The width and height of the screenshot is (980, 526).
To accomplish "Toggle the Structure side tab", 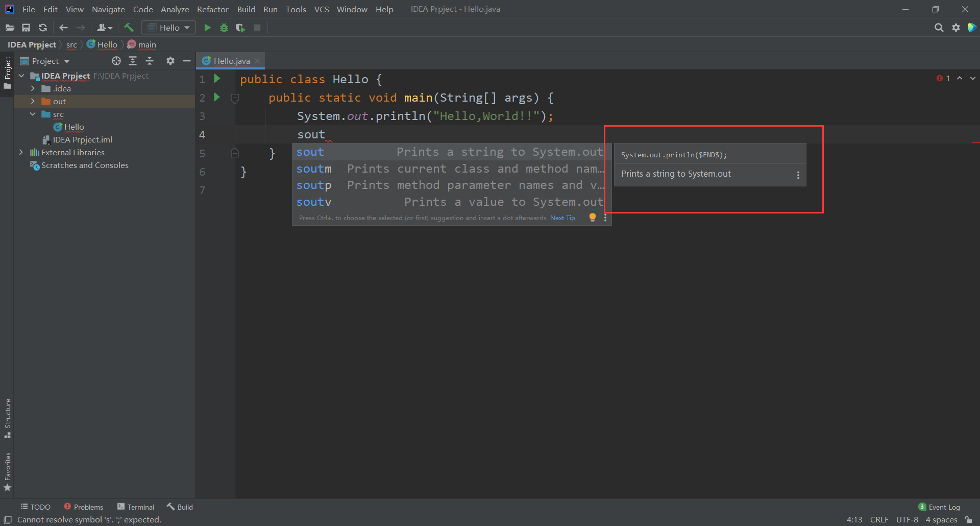I will coord(8,418).
